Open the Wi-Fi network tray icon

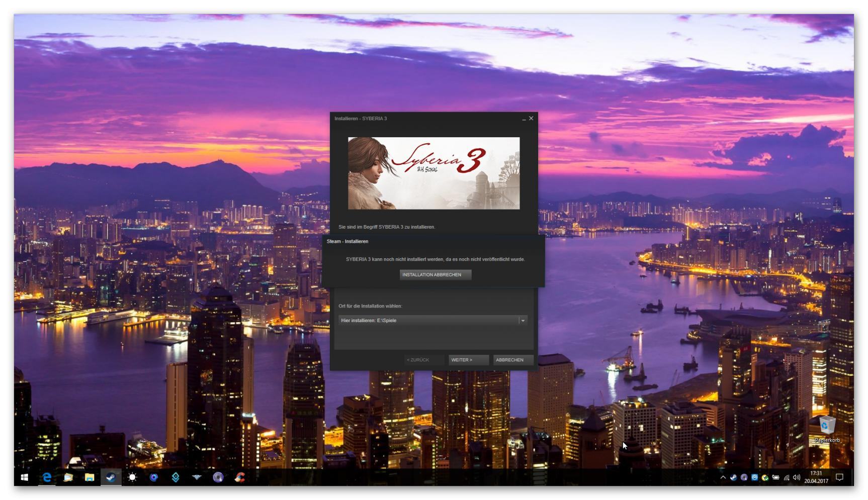click(786, 477)
